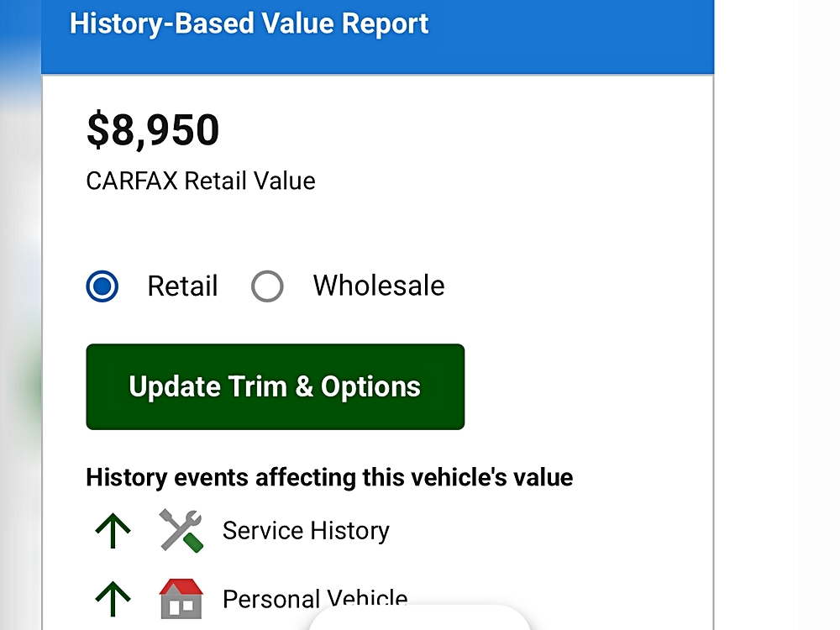840x630 pixels.
Task: Click the History-Based Value Report header title
Action: tap(249, 24)
